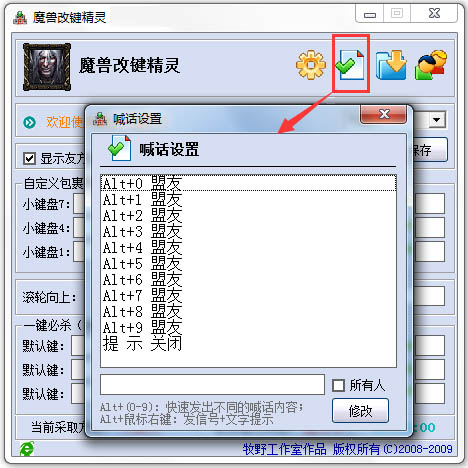
Task: Open the shout settings checkmark document icon
Action: coord(350,65)
